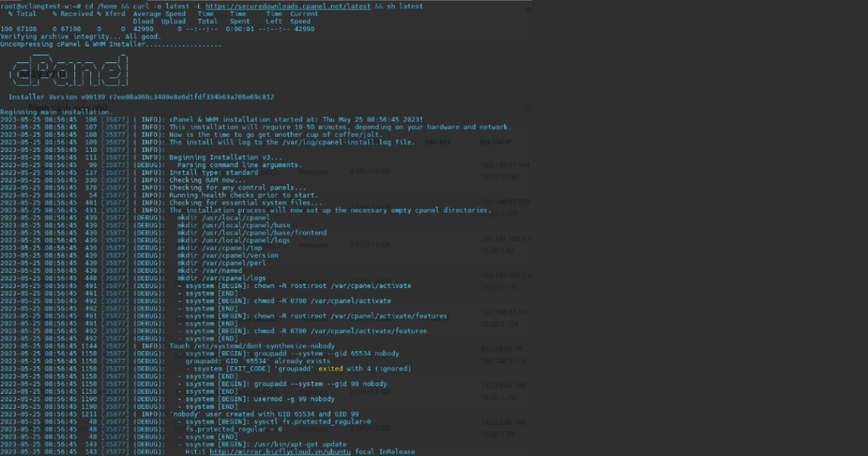Click the cPanel ASCII art logo
The height and width of the screenshot is (456, 868).
(69, 71)
